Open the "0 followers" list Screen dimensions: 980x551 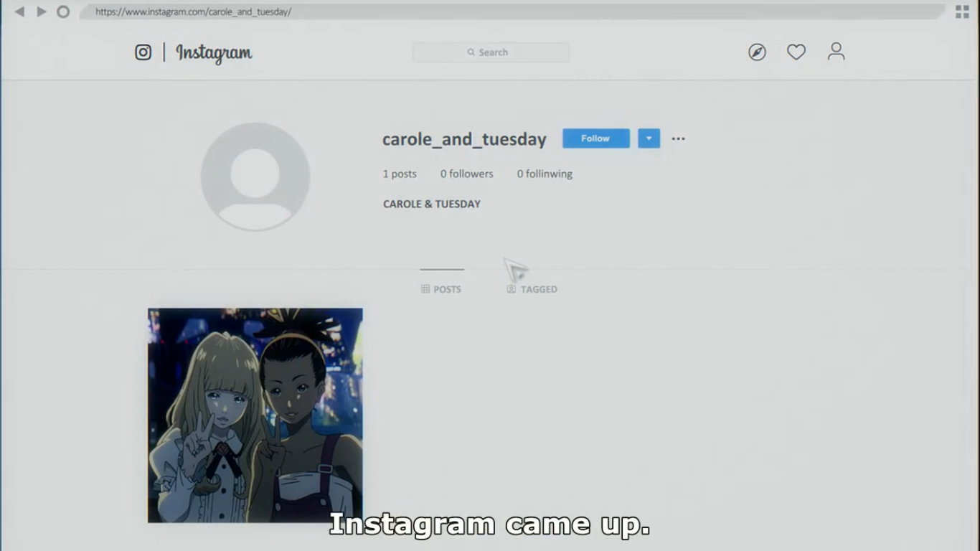[x=467, y=174]
